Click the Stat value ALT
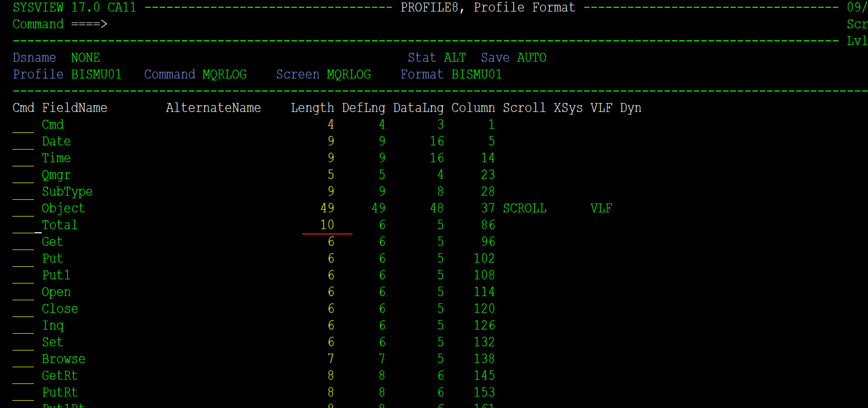 (x=455, y=57)
